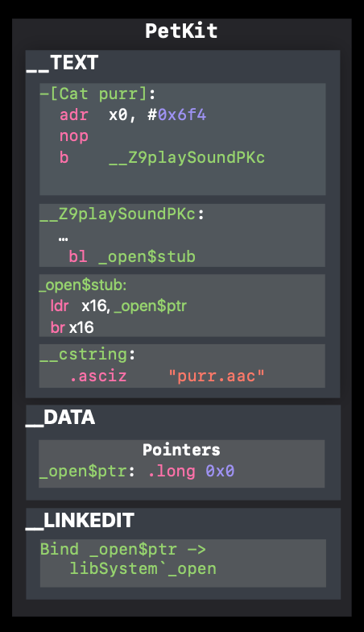
Task: Click bl _open$stub call
Action: pyautogui.click(x=132, y=256)
